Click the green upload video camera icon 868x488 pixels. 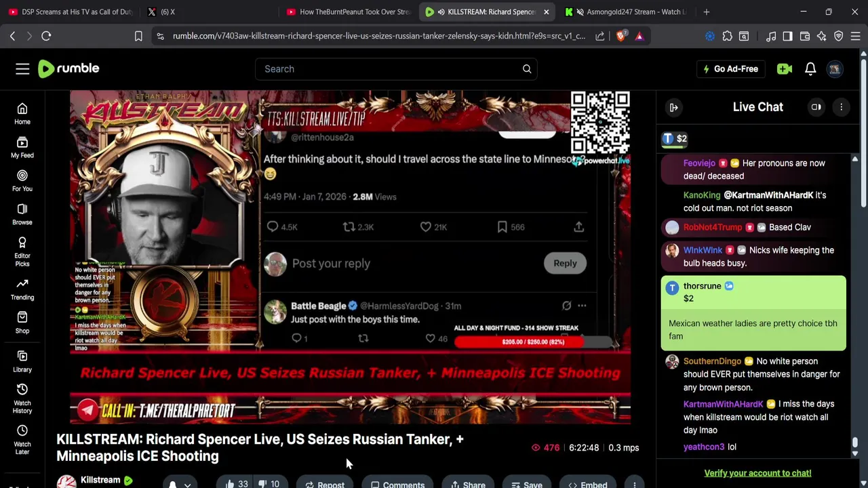coord(785,68)
